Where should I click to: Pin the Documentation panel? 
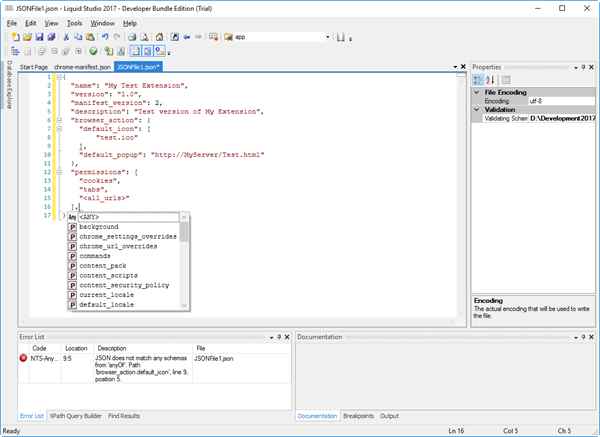coord(583,337)
